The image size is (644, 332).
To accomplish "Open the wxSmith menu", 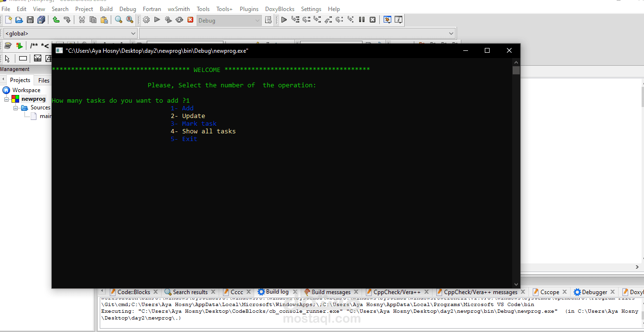I will click(179, 9).
